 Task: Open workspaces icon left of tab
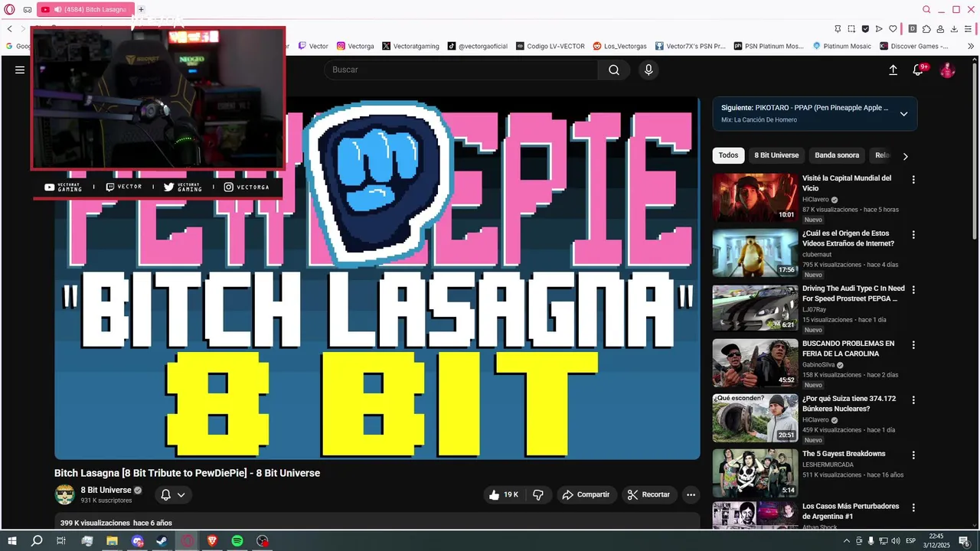tap(28, 9)
